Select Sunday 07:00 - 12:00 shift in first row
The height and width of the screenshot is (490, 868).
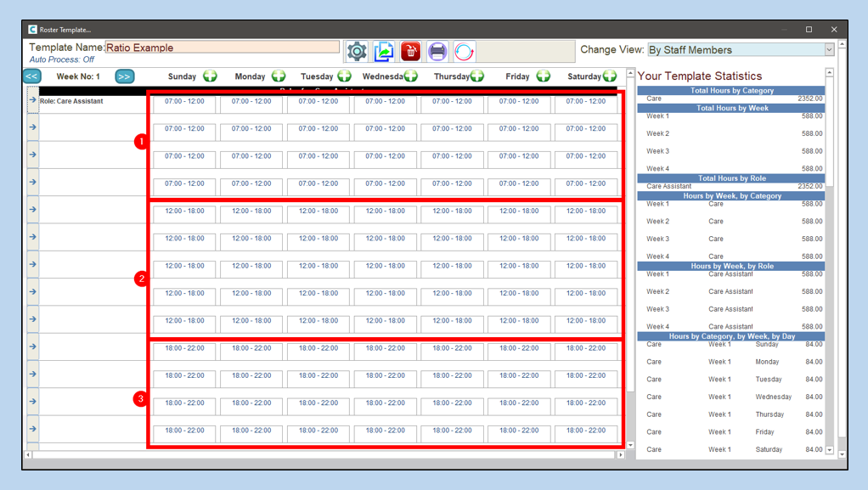click(184, 102)
